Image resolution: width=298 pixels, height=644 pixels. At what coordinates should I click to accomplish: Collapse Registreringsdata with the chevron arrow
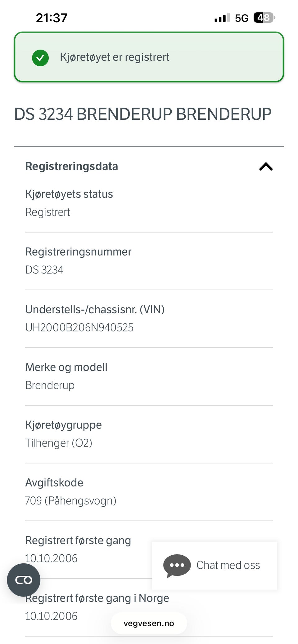tap(266, 167)
